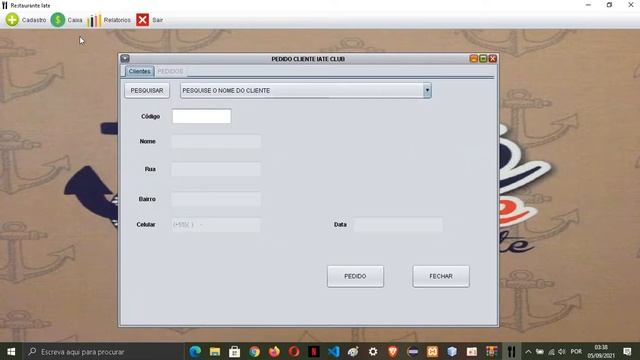Click the Celular phone field
Image resolution: width=640 pixels, height=360 pixels.
[x=216, y=224]
